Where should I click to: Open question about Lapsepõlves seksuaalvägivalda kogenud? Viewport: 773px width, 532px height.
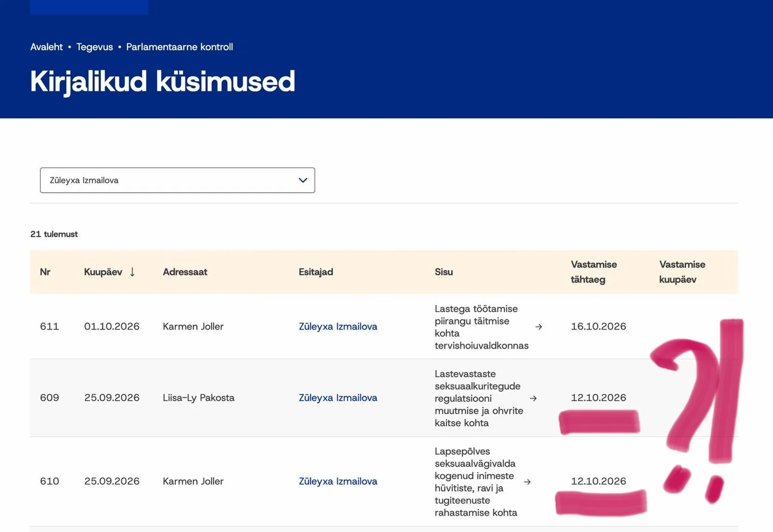pos(476,482)
